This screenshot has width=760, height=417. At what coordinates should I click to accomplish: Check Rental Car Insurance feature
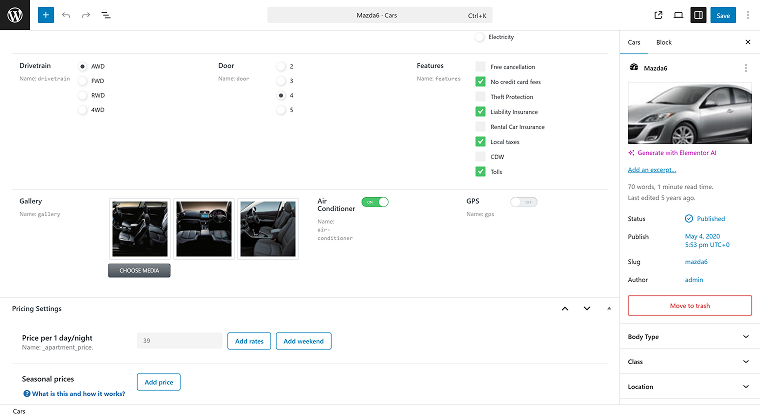coord(480,127)
